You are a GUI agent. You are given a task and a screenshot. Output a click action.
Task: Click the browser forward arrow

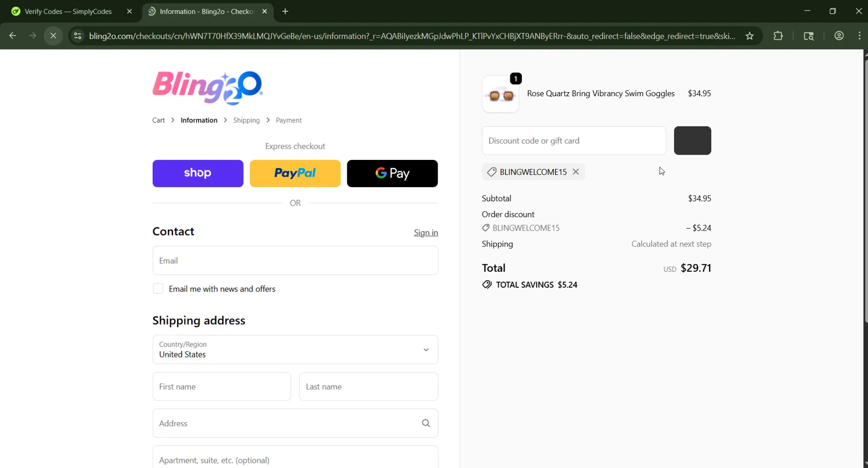[x=33, y=36]
